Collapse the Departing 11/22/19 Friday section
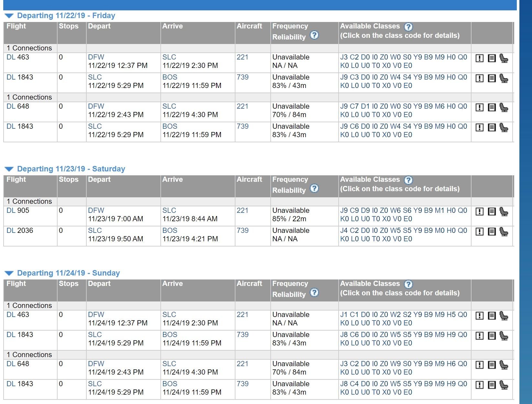The height and width of the screenshot is (404, 532). point(9,16)
